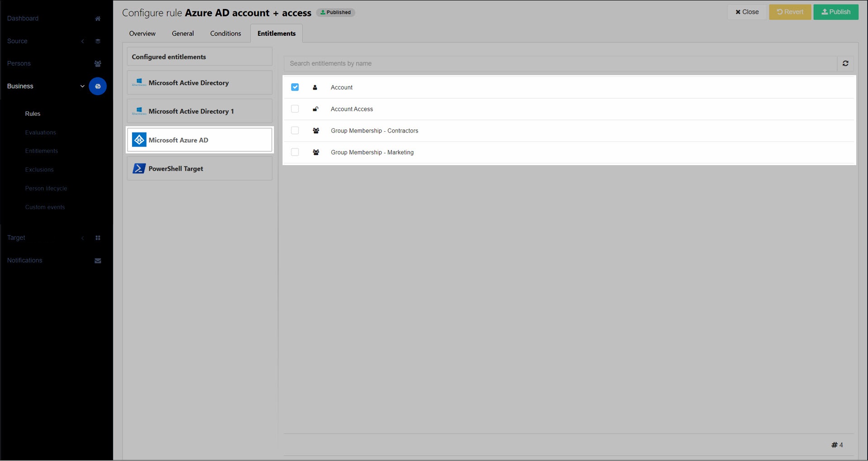Click the person icon beside Account
The image size is (868, 461).
point(315,87)
